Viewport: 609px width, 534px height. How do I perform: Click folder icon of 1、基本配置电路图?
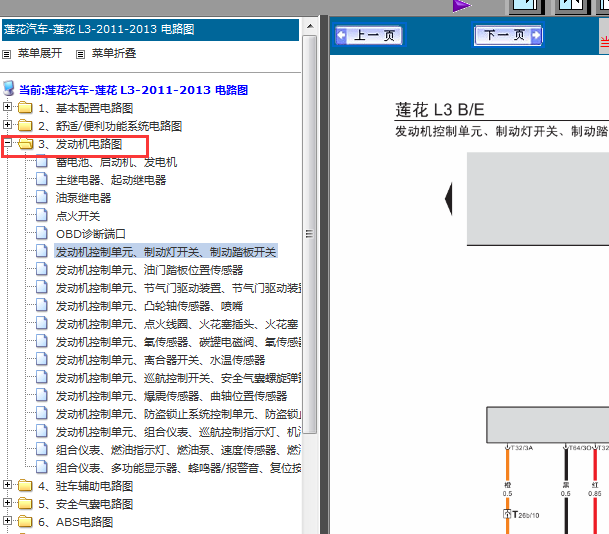[25, 107]
